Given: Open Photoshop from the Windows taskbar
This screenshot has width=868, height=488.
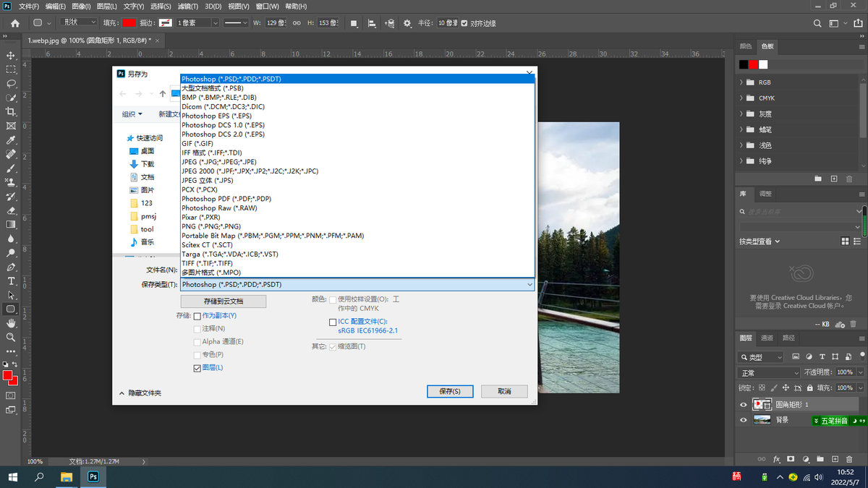Looking at the screenshot, I should (93, 477).
